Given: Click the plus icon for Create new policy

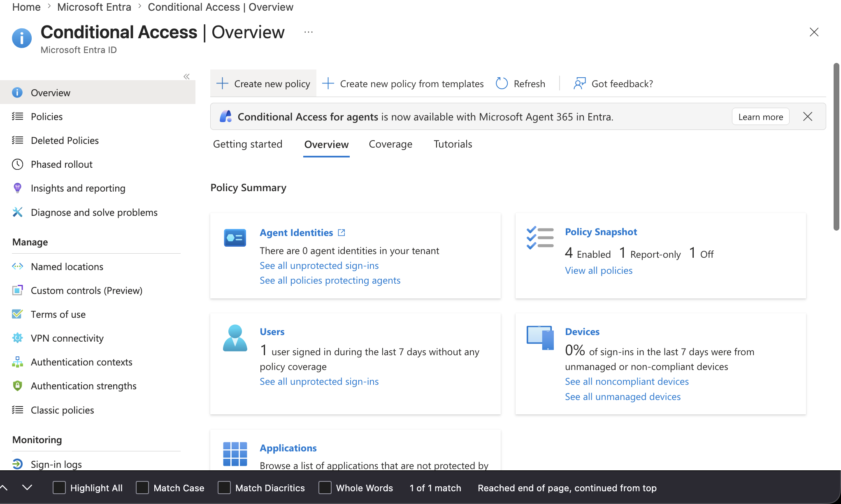Looking at the screenshot, I should tap(222, 83).
